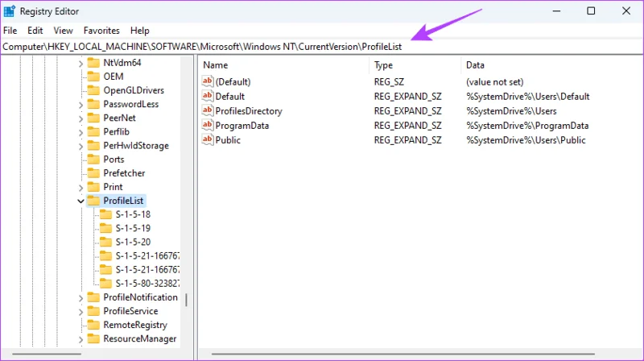
Task: Click the OEM folder icon
Action: (93, 77)
